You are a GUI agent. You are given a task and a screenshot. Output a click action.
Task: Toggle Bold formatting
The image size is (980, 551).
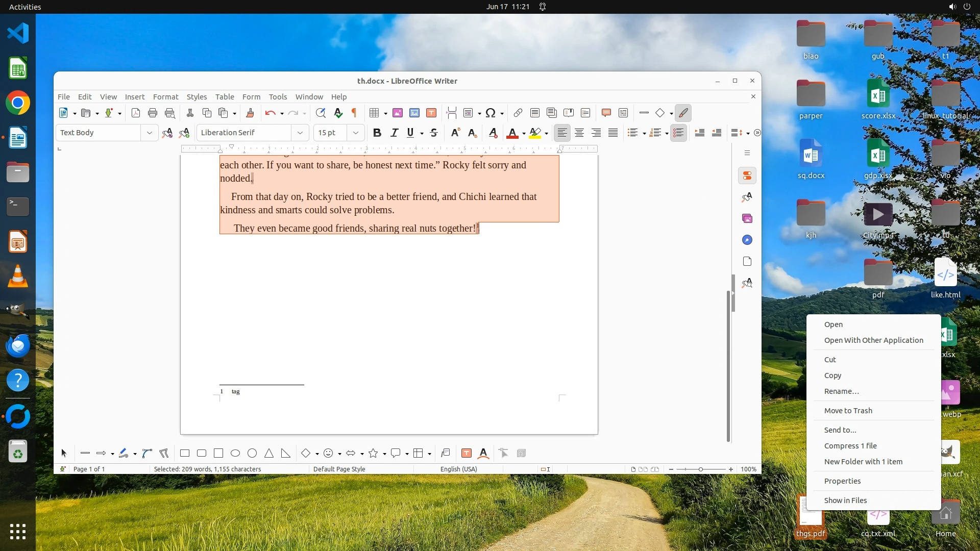coord(377,133)
